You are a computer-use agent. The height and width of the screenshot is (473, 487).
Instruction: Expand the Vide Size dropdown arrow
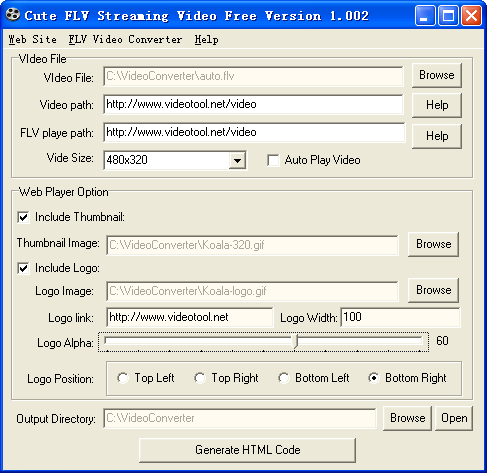coord(237,160)
